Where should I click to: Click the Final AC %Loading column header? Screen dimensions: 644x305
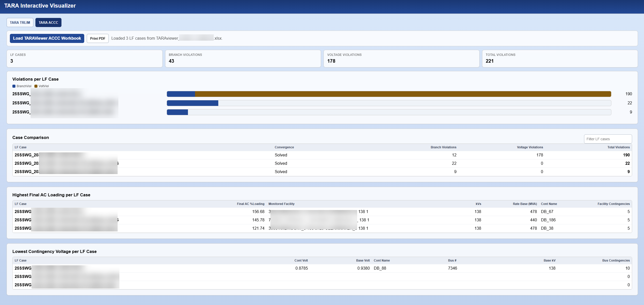tap(250, 204)
